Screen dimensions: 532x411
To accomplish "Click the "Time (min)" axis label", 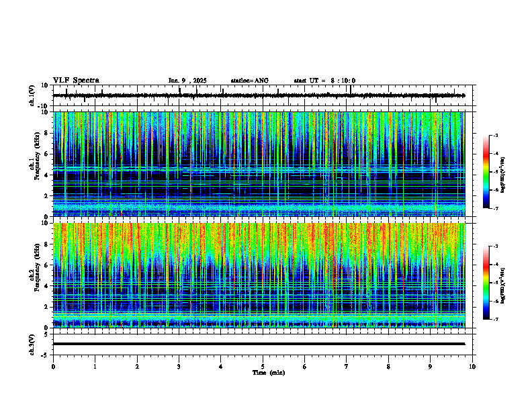I will (x=269, y=373).
